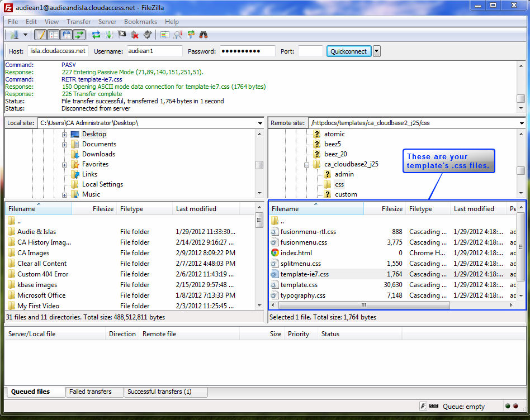Expand the Music node in local tree
530x420 pixels.
click(x=64, y=195)
